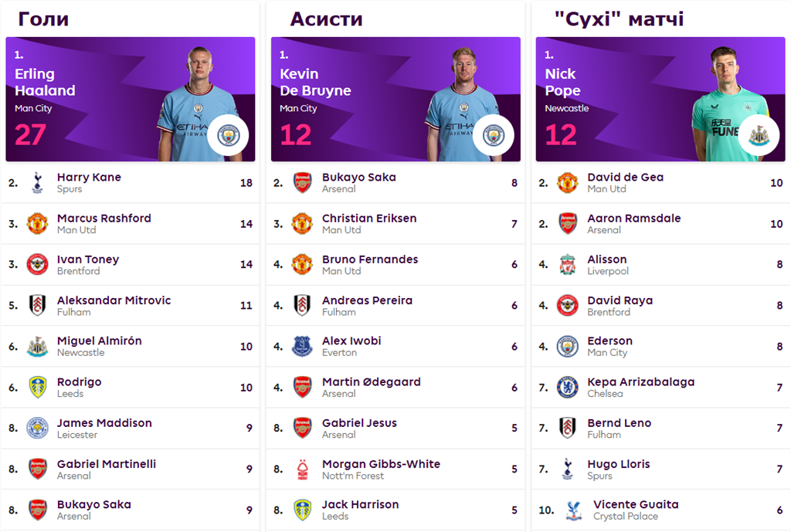Click the Man City badge on Haaland's card
This screenshot has height=532, width=791.
(228, 135)
